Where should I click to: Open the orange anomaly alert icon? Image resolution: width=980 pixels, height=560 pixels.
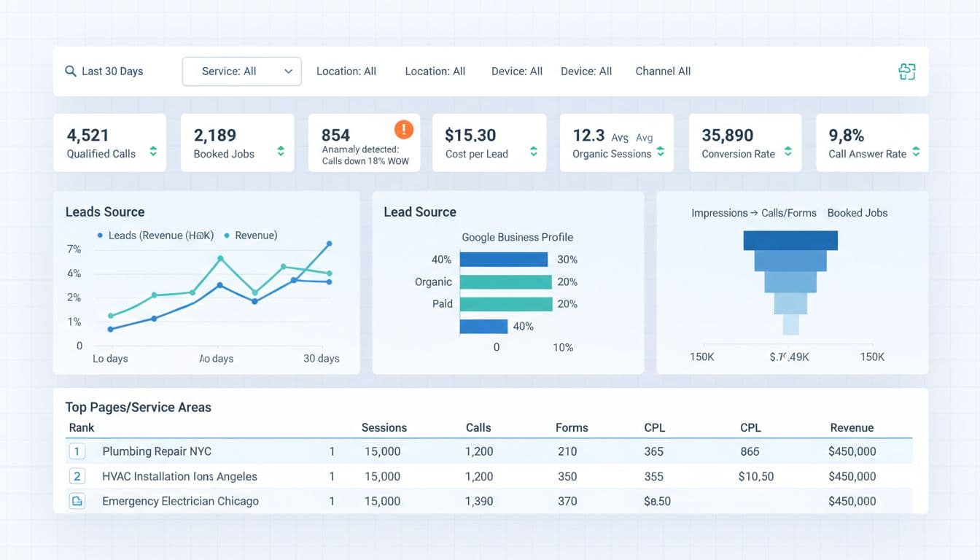403,130
